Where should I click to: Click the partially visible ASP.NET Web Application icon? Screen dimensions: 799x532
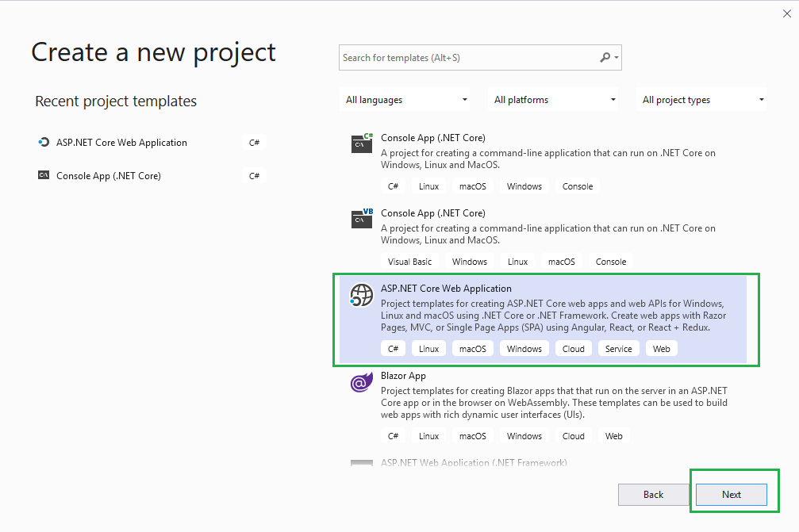point(362,463)
